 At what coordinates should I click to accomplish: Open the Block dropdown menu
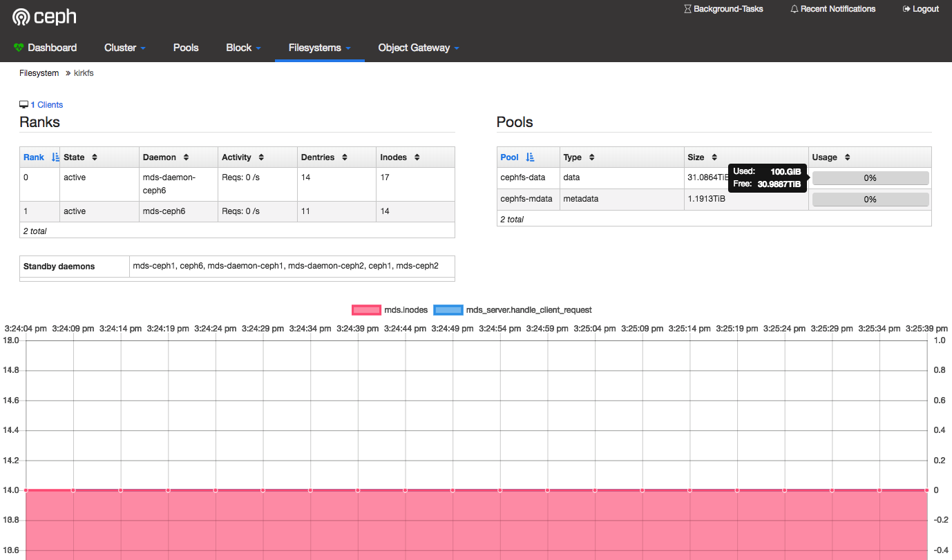243,48
